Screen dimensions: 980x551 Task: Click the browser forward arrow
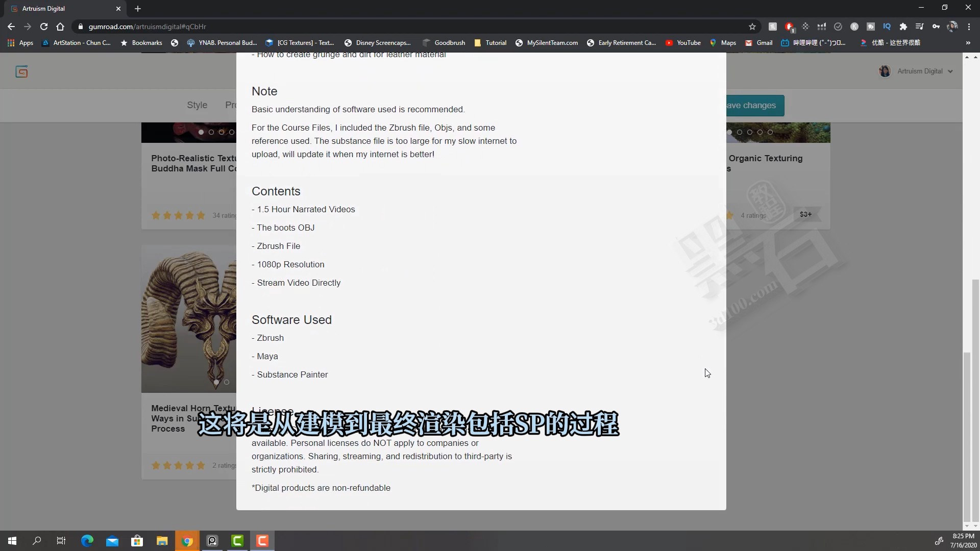pyautogui.click(x=28, y=27)
